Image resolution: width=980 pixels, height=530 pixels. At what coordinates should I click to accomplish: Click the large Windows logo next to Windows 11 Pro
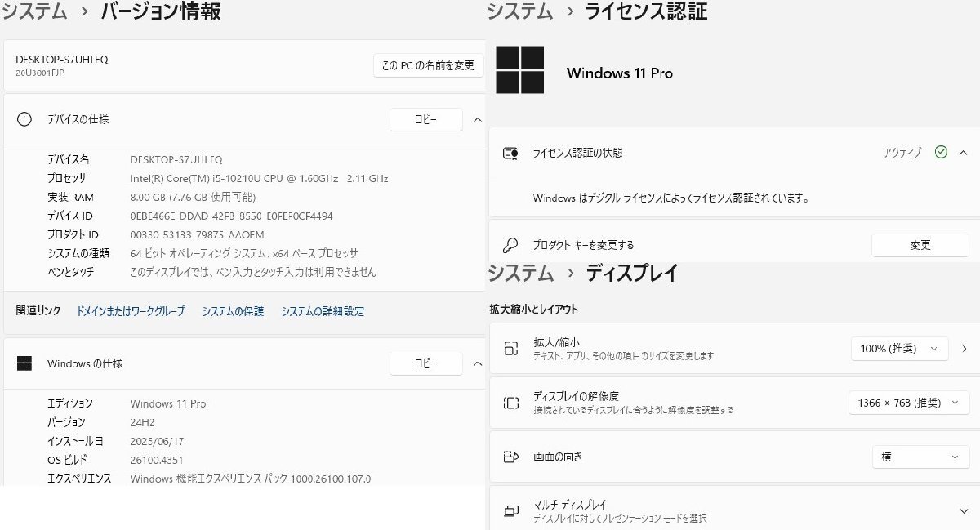(520, 70)
